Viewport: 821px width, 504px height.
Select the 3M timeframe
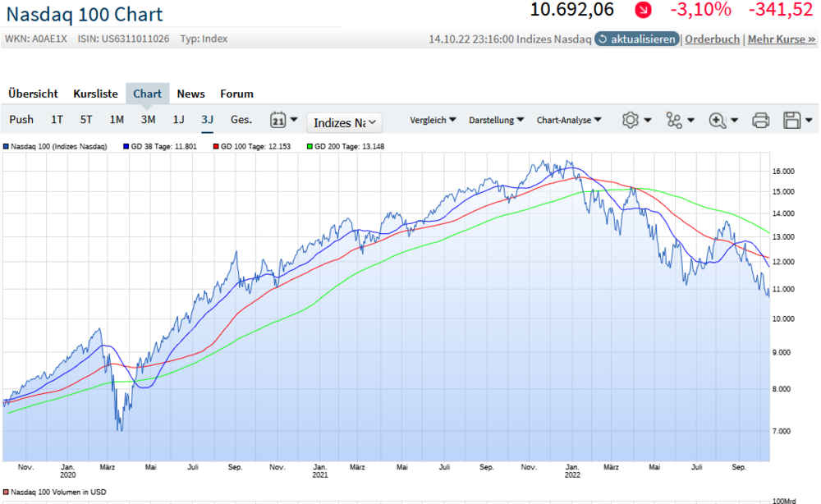click(x=148, y=119)
